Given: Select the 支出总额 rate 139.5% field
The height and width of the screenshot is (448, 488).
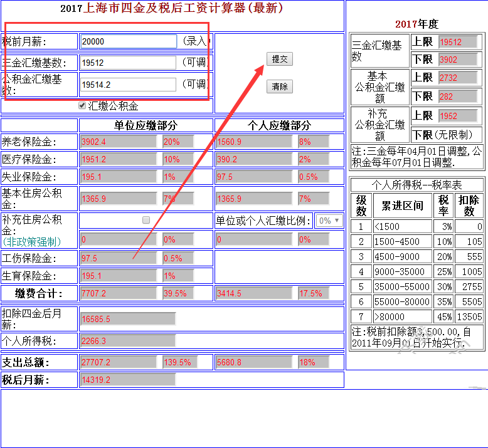Looking at the screenshot, I should (x=180, y=362).
